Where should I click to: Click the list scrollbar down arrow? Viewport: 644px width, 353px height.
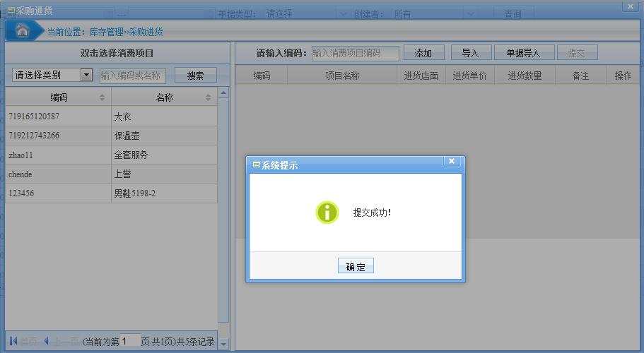click(223, 344)
